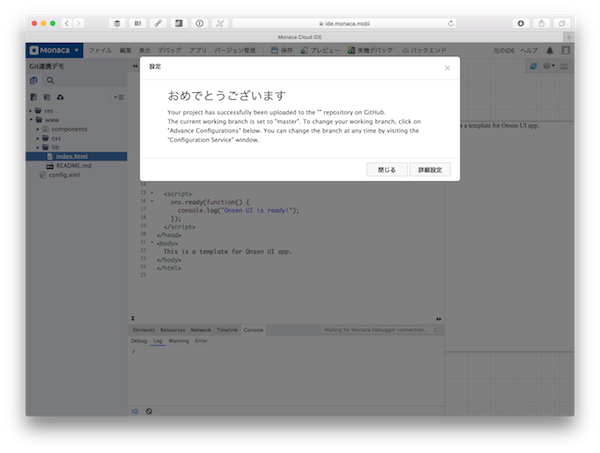Collapse the www folder
Image resolution: width=600 pixels, height=453 pixels.
[31, 120]
